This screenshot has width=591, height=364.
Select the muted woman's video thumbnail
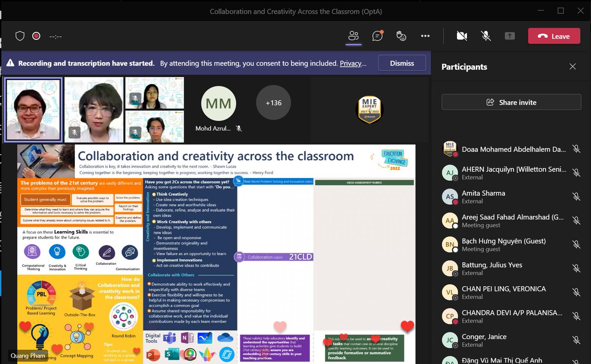pyautogui.click(x=94, y=109)
